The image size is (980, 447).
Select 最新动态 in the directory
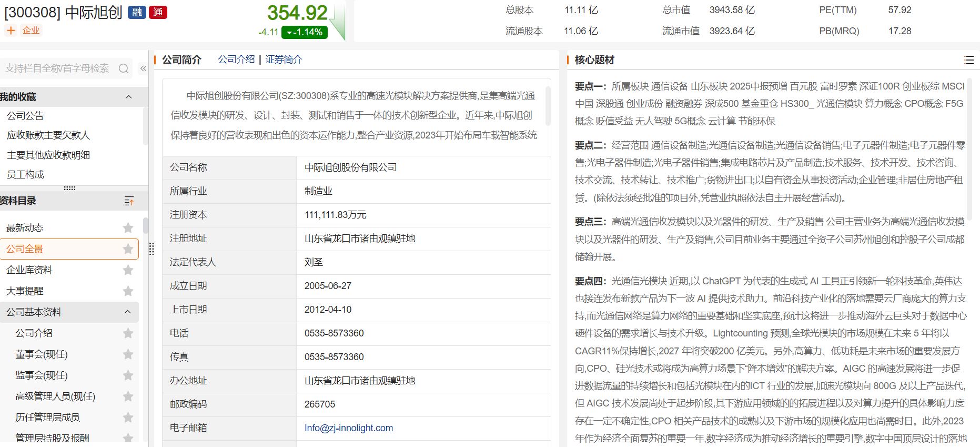pos(25,228)
